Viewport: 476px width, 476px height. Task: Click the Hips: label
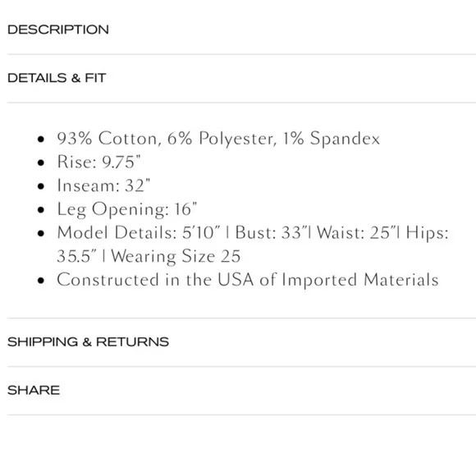click(427, 232)
